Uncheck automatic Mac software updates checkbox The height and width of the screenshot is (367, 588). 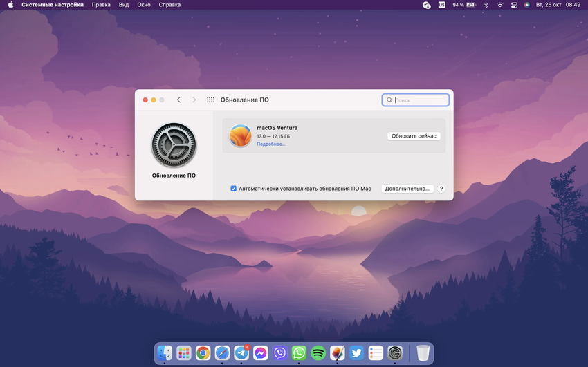(233, 189)
